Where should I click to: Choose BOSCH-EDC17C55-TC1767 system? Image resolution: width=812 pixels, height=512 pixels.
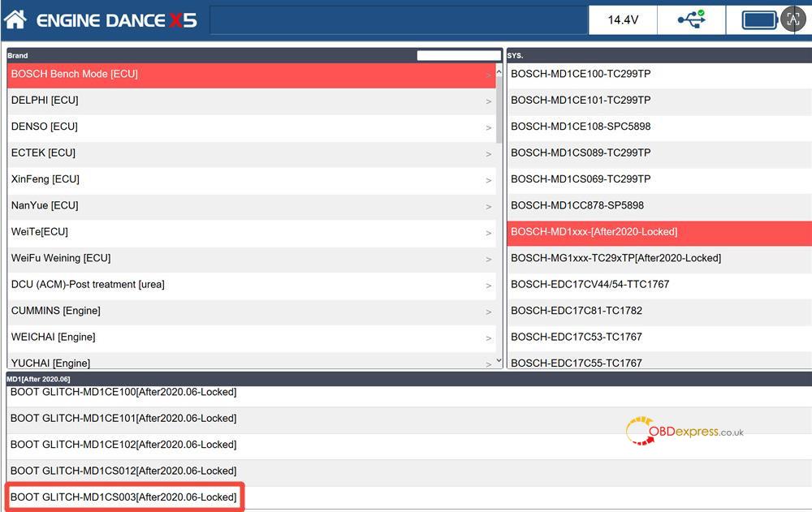click(659, 361)
